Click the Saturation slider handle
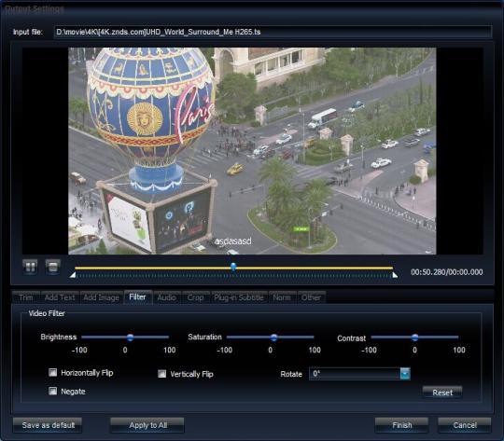The width and height of the screenshot is (504, 441). (x=273, y=338)
